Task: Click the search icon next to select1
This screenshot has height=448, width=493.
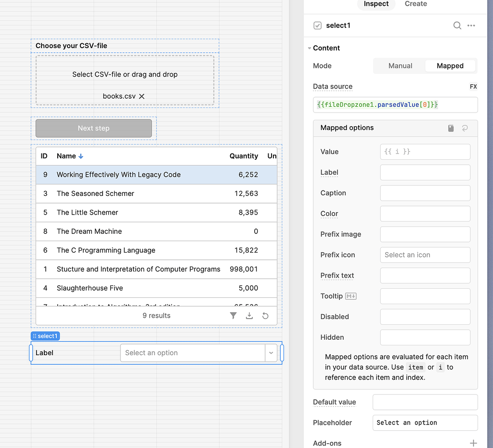Action: 457,26
